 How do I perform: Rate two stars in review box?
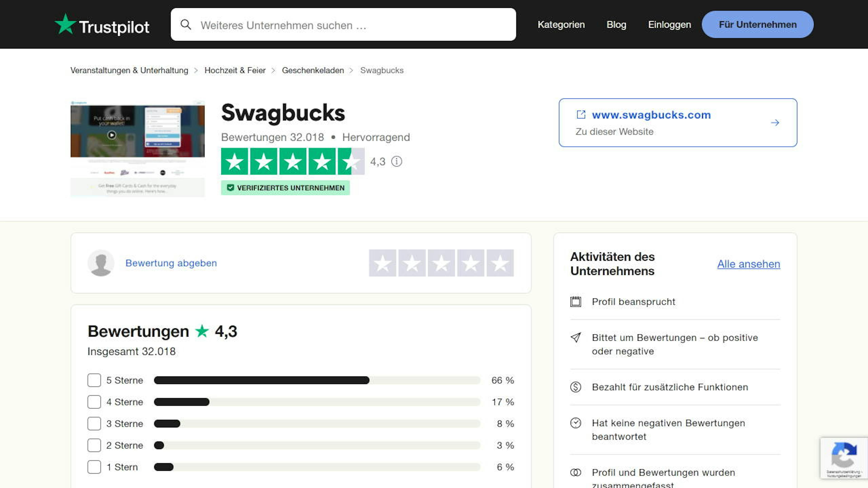(412, 263)
